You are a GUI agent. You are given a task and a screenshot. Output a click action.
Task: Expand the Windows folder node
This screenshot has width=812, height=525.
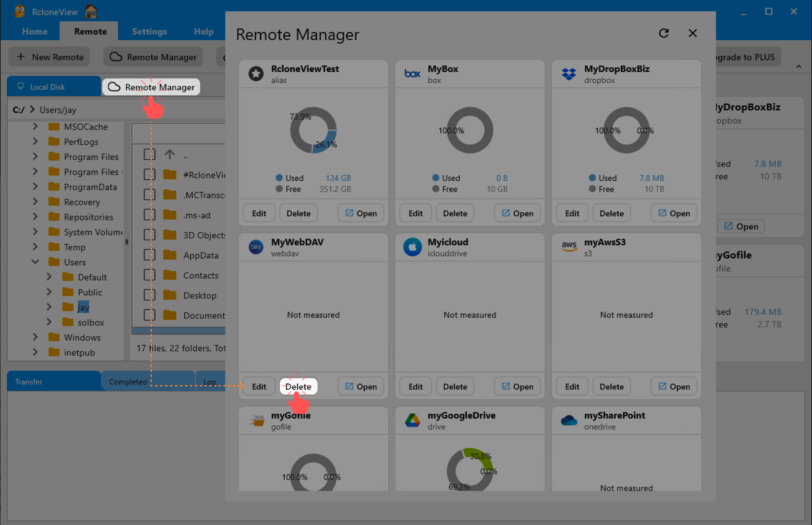(35, 337)
